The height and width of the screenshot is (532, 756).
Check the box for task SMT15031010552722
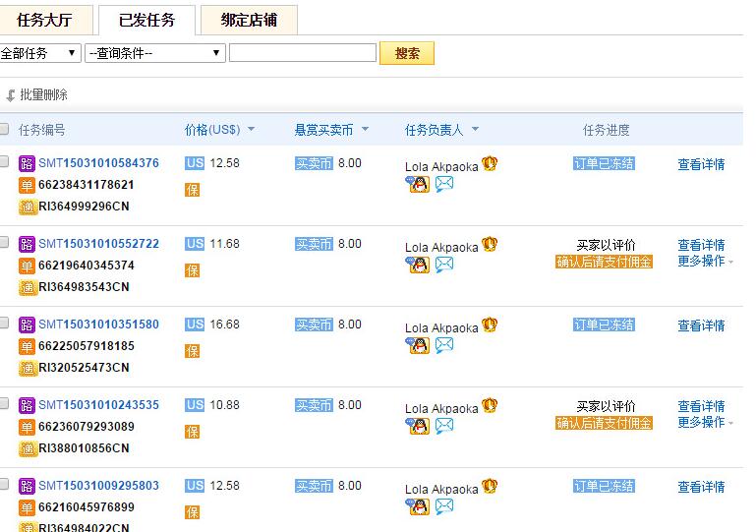pyautogui.click(x=4, y=242)
